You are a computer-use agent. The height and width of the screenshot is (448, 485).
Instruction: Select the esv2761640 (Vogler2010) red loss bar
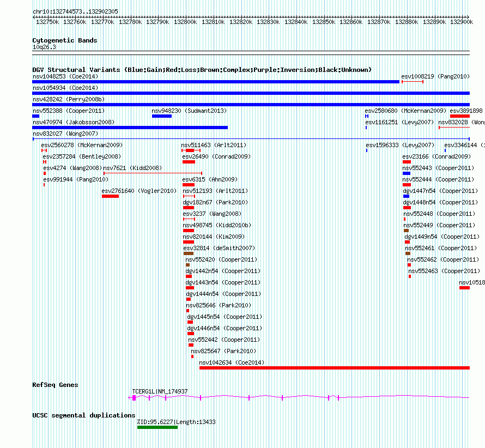[111, 196]
